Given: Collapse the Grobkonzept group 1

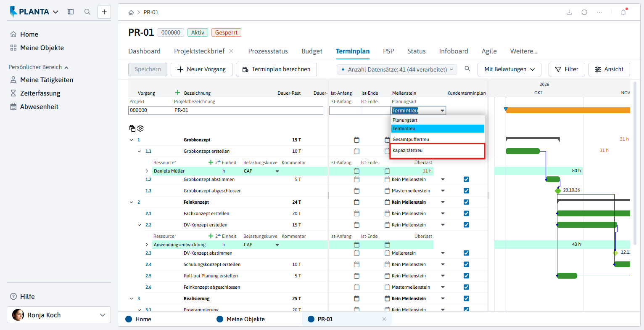Looking at the screenshot, I should (x=132, y=140).
